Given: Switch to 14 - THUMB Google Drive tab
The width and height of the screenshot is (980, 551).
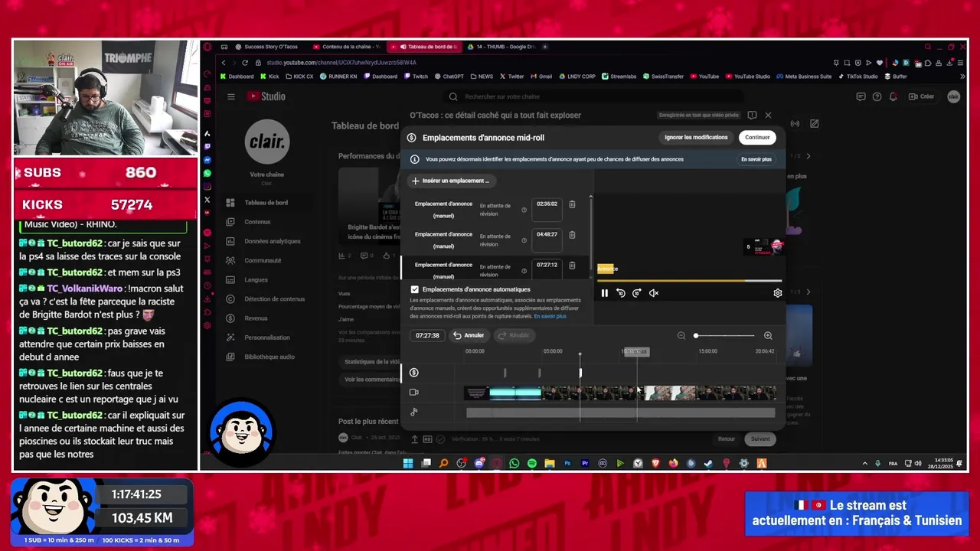Looking at the screenshot, I should coord(501,47).
